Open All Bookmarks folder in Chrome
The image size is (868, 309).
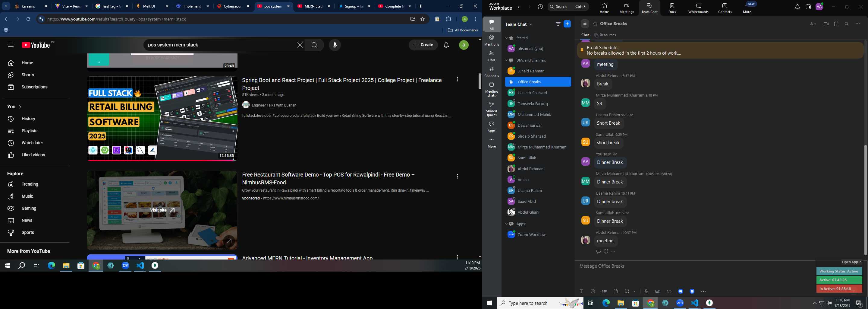(463, 30)
